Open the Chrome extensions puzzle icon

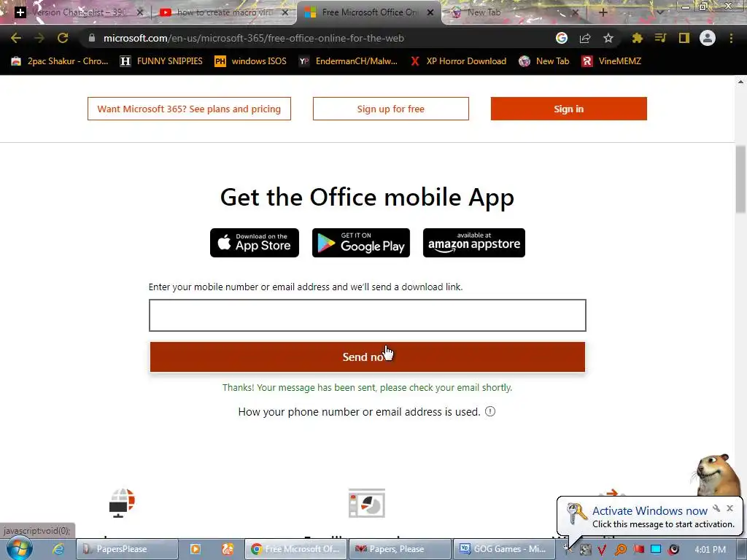(x=638, y=38)
